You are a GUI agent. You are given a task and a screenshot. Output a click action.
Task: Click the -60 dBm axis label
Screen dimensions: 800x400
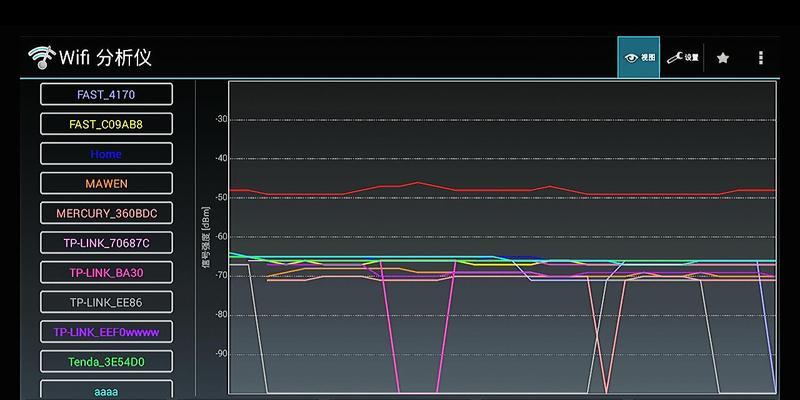220,237
